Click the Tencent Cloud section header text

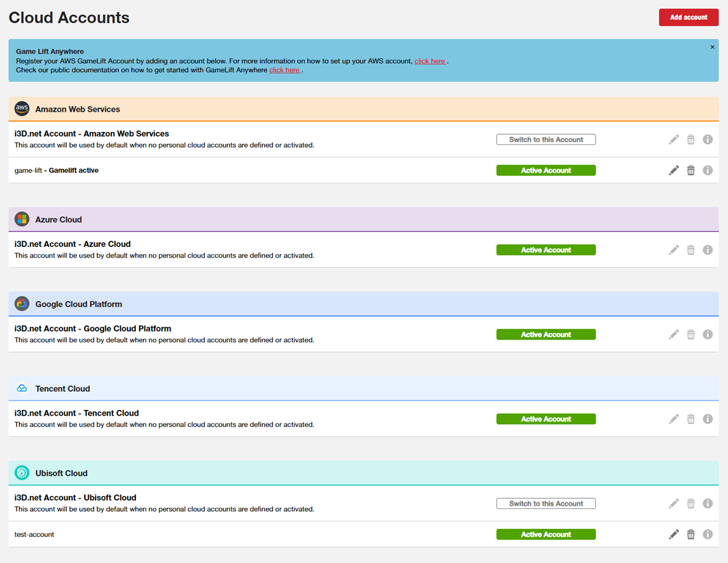(63, 389)
